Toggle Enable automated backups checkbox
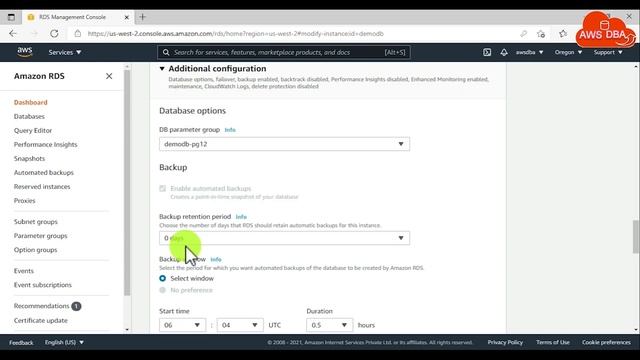640x360 pixels. [x=162, y=189]
